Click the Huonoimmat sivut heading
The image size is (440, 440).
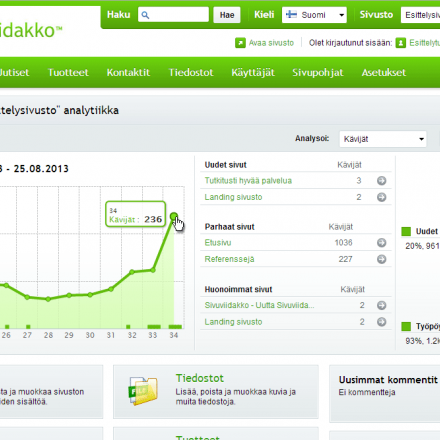point(238,289)
